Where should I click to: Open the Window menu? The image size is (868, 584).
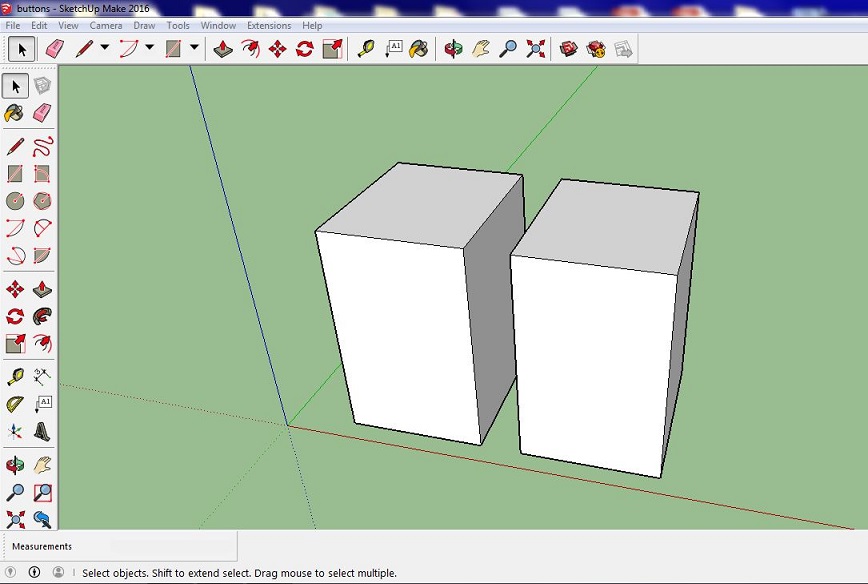coord(218,25)
